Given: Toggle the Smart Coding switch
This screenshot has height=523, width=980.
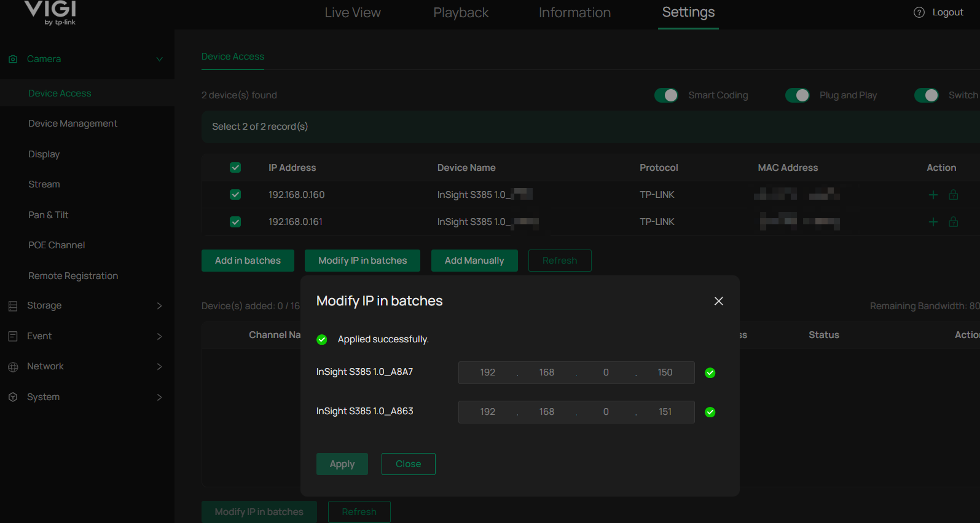Looking at the screenshot, I should 666,95.
